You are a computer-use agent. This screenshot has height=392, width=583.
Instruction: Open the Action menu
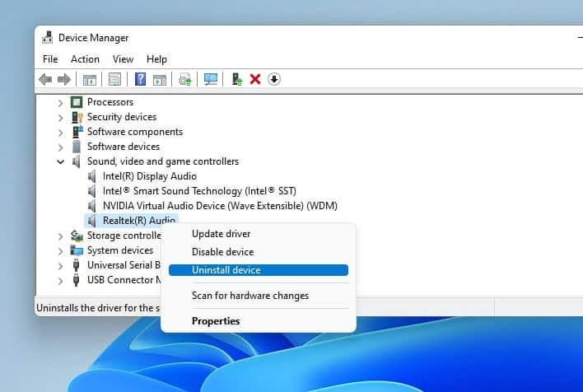tap(85, 59)
